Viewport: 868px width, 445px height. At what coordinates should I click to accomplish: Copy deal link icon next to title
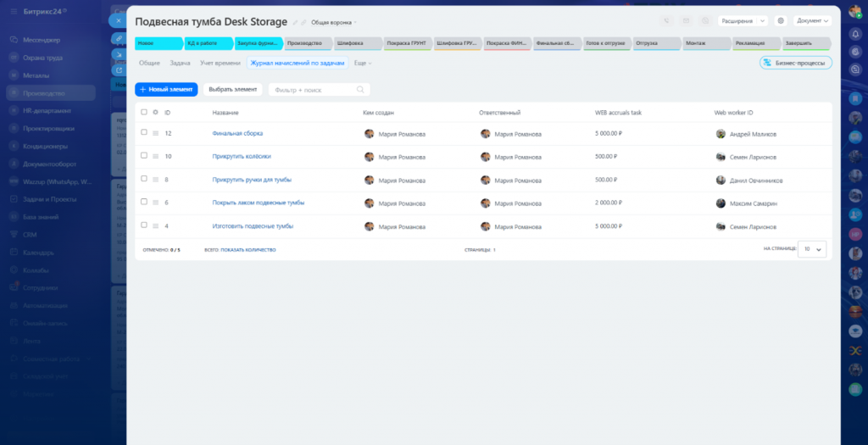click(303, 23)
